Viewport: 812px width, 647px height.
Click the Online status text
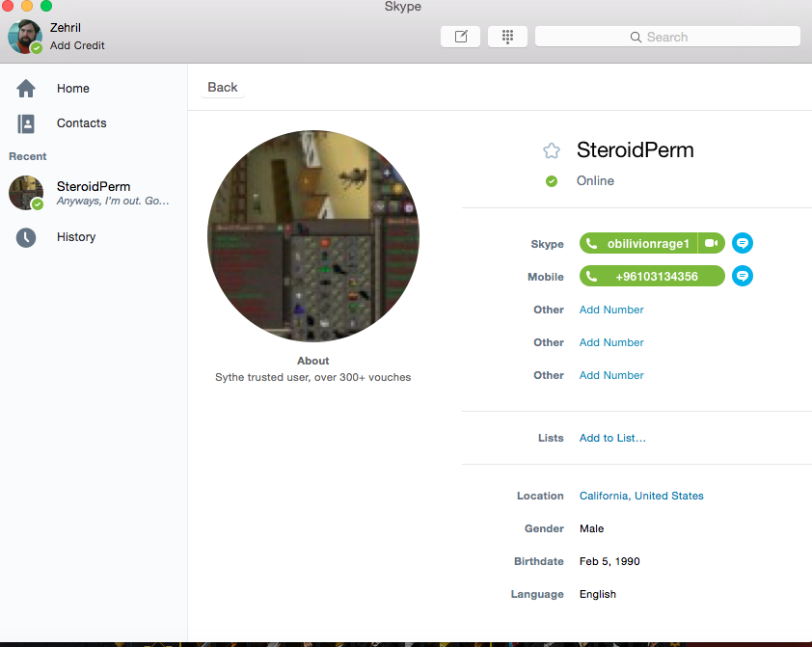click(595, 180)
